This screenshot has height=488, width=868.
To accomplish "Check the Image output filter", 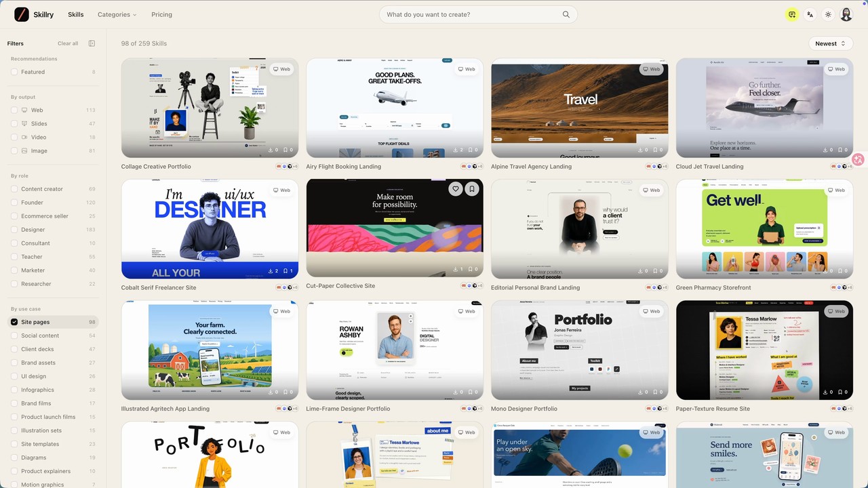I will (x=14, y=150).
